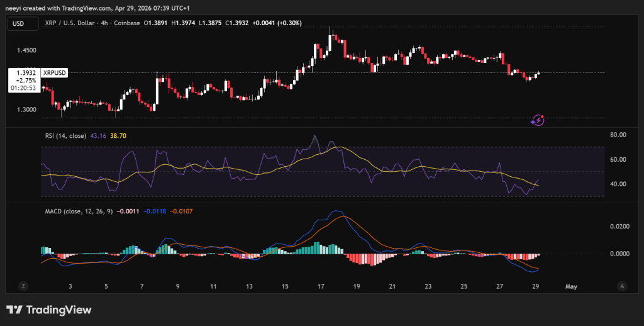Open the TradingView logo link

coord(48,310)
